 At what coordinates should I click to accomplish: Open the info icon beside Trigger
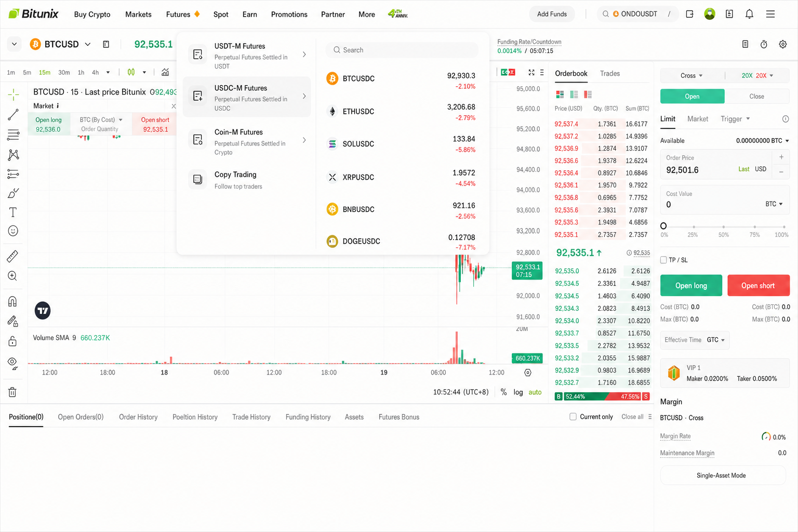[x=786, y=119]
